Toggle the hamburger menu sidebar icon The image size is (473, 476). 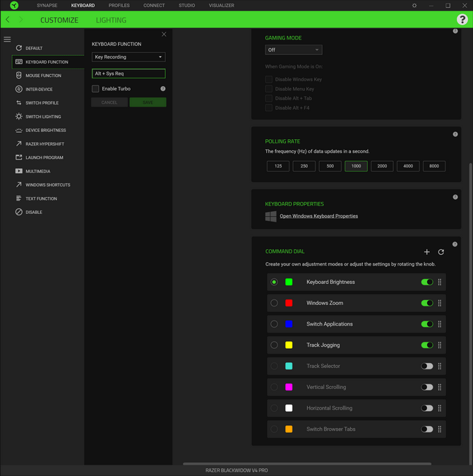[x=7, y=39]
